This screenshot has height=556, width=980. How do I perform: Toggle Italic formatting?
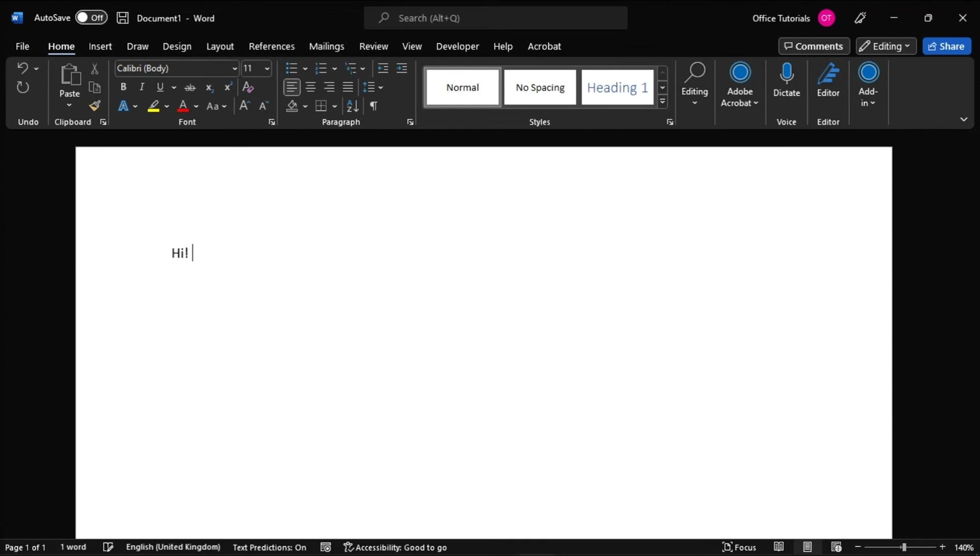pos(142,87)
